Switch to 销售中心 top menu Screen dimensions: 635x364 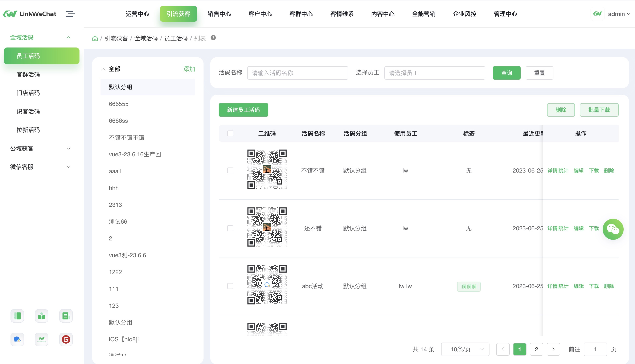click(x=219, y=14)
